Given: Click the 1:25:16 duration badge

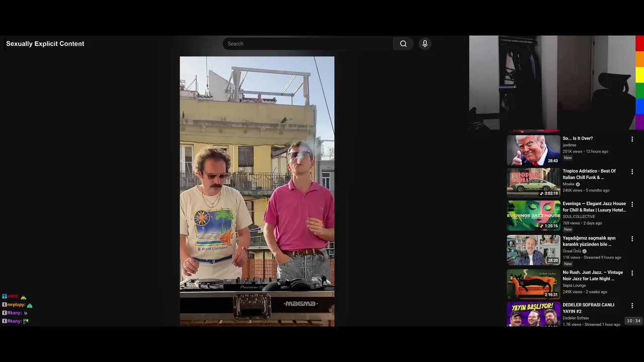Looking at the screenshot, I should coord(549,226).
